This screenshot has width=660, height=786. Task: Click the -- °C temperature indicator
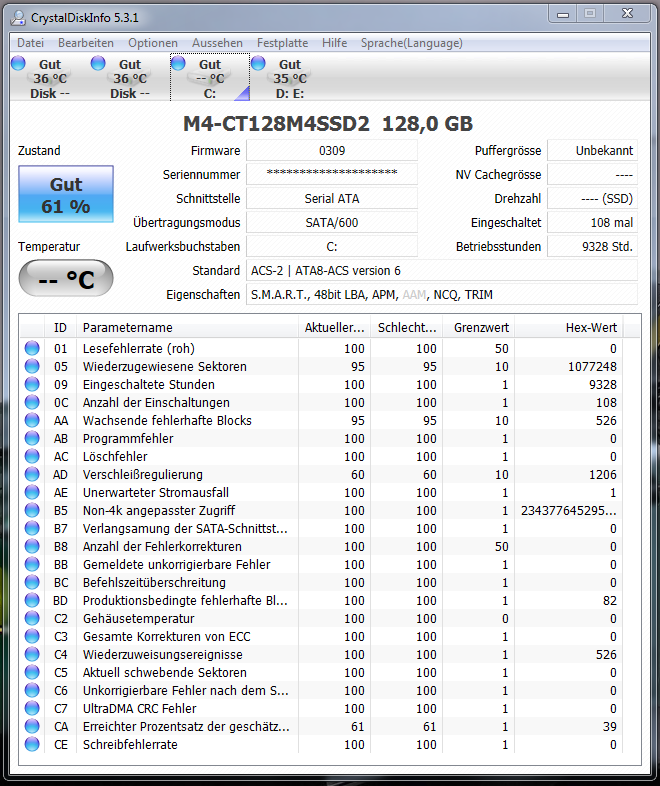point(66,278)
